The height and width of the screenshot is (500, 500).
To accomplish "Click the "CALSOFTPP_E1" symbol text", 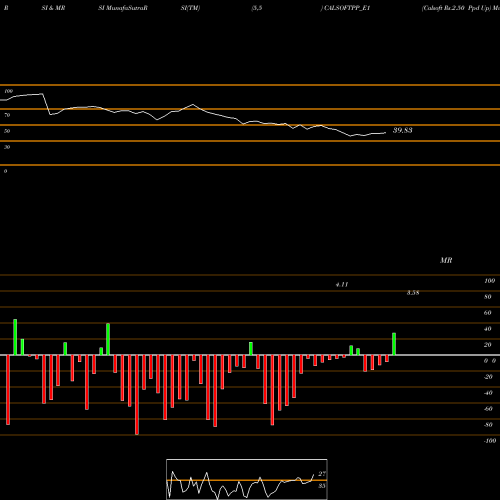I will pyautogui.click(x=347, y=8).
